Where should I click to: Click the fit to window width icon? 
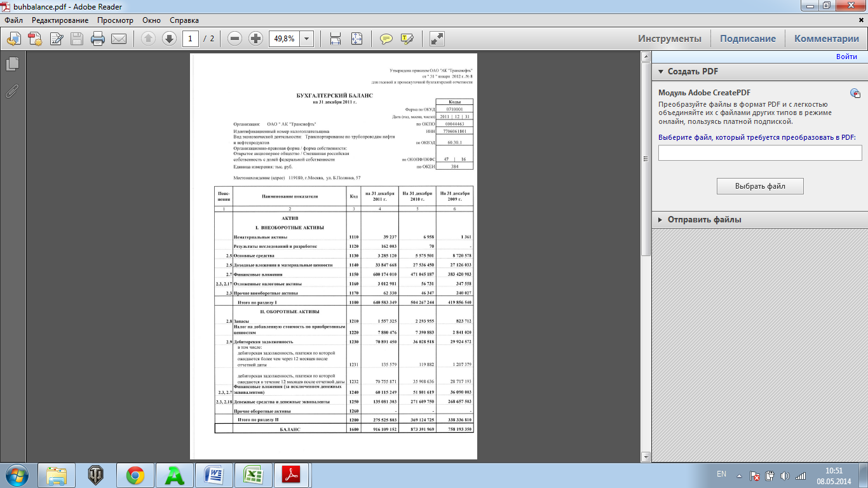336,39
